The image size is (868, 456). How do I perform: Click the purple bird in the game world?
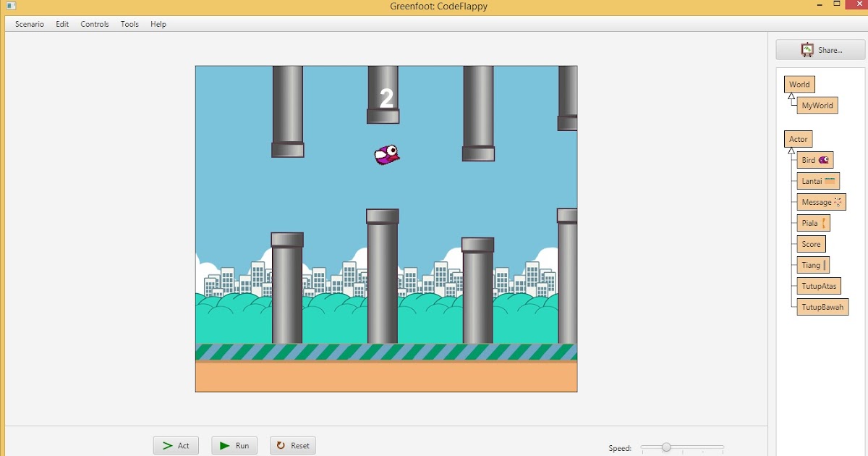point(387,154)
